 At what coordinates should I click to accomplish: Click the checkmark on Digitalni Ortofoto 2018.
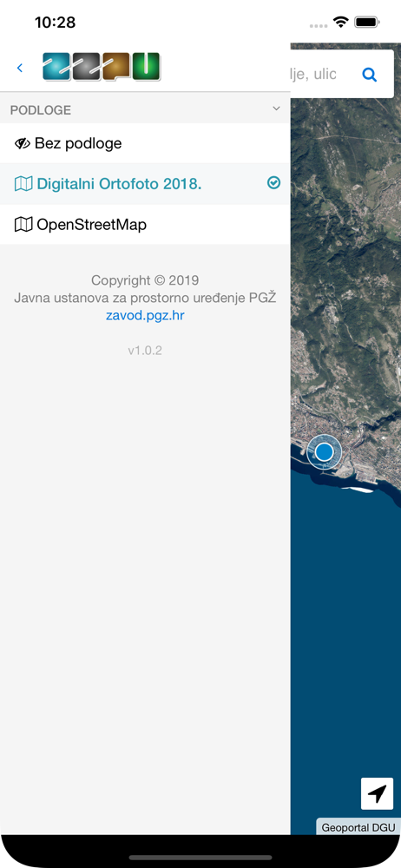[273, 182]
